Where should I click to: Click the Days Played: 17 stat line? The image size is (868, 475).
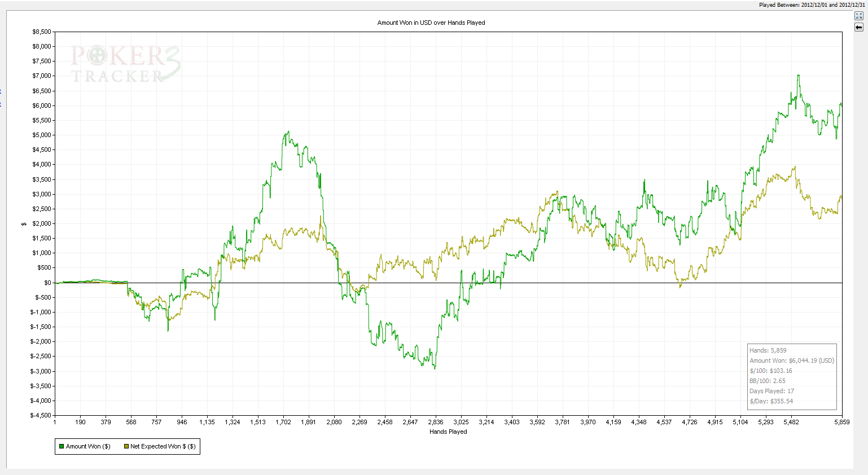click(771, 391)
